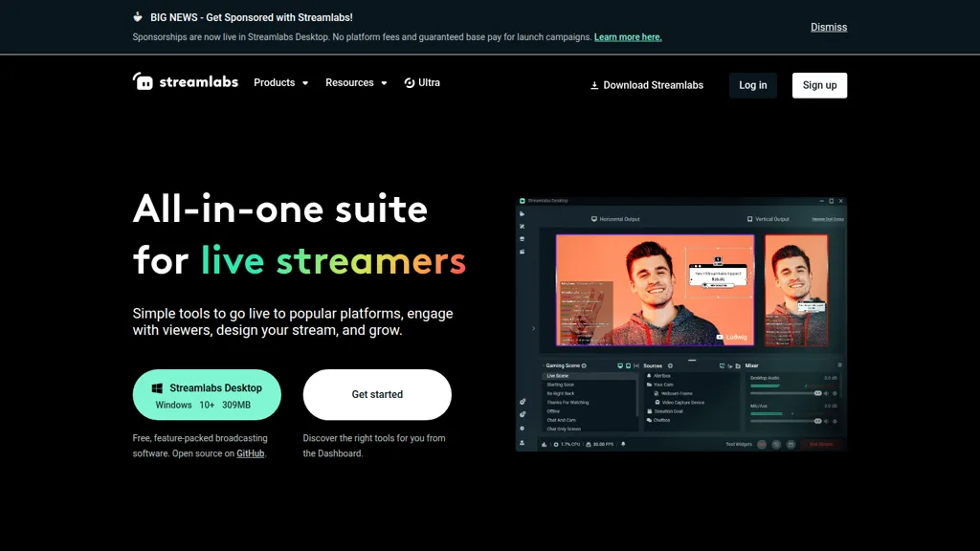The width and height of the screenshot is (980, 551).
Task: Click the Download Streamlabs link in the header
Action: (x=647, y=85)
